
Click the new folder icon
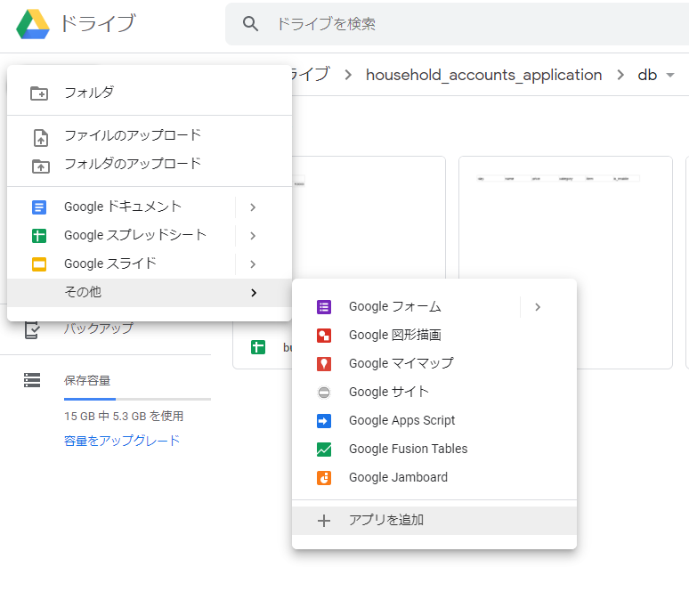click(x=39, y=93)
